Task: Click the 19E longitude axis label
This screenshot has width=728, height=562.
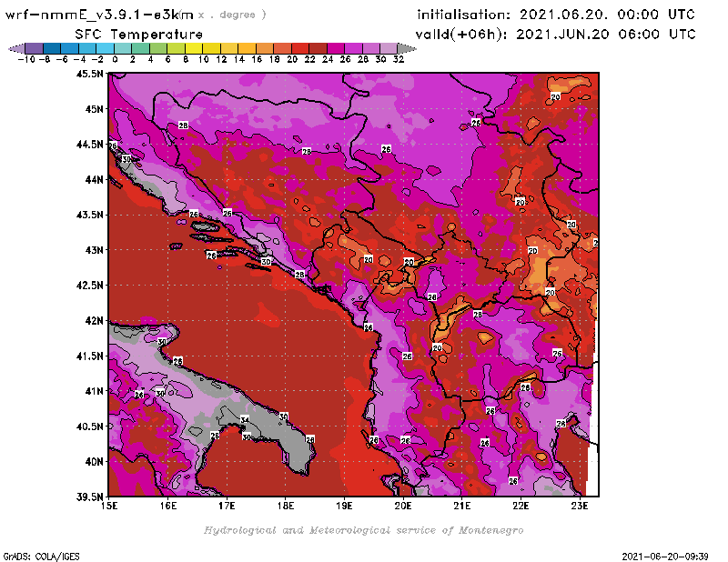Action: click(x=345, y=506)
